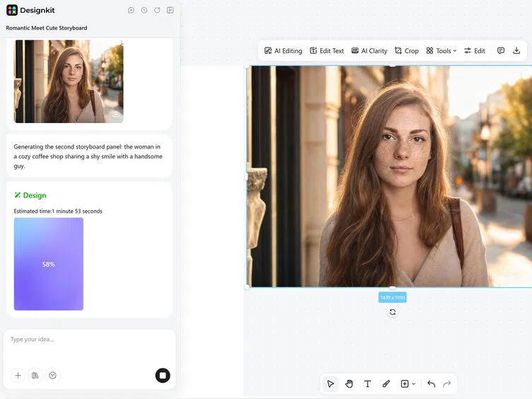Stop generation with the black stop button
Image resolution: width=532 pixels, height=399 pixels.
point(163,375)
